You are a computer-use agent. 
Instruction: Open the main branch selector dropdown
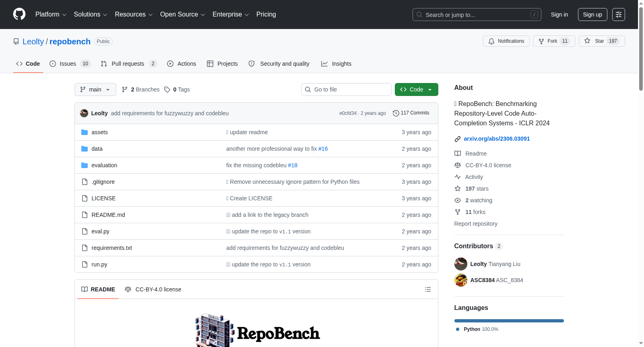pos(95,89)
